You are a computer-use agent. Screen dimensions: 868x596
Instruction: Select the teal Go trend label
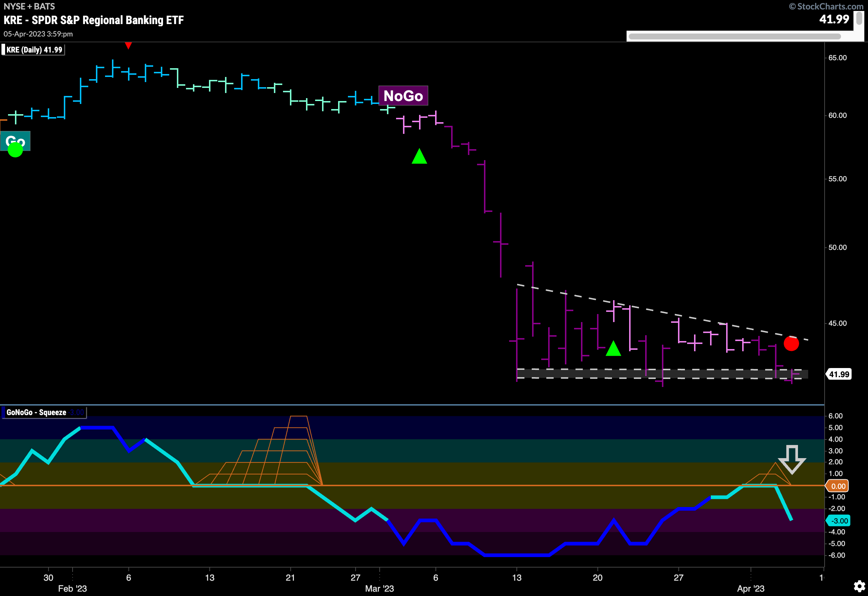[x=15, y=141]
